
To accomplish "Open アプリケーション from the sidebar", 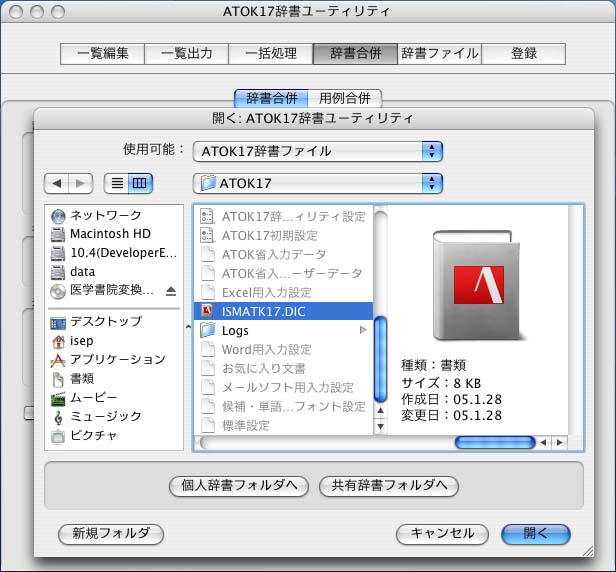I will (114, 359).
